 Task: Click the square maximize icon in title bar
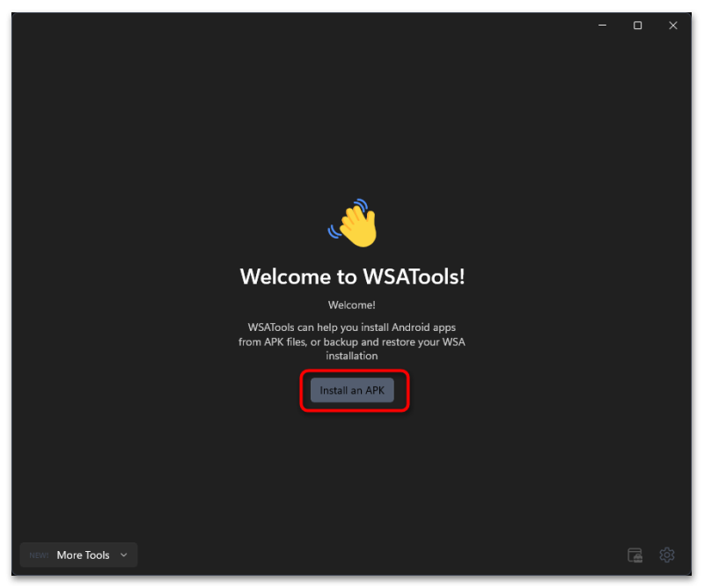tap(637, 26)
